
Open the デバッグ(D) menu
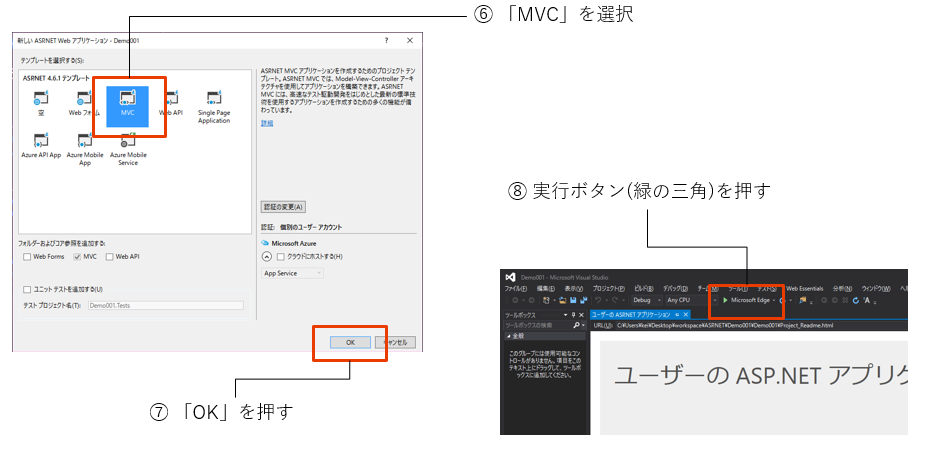pyautogui.click(x=675, y=289)
